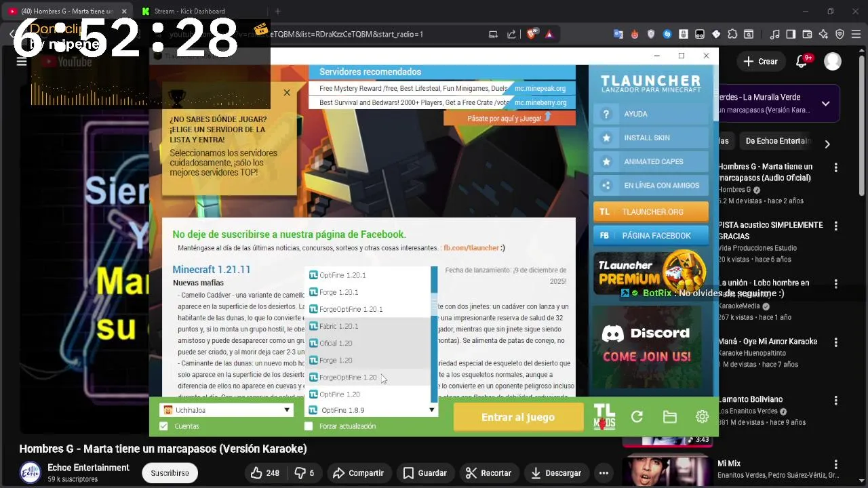Screen dimensions: 868x488
Task: Click YouTube account avatar
Action: (833, 61)
